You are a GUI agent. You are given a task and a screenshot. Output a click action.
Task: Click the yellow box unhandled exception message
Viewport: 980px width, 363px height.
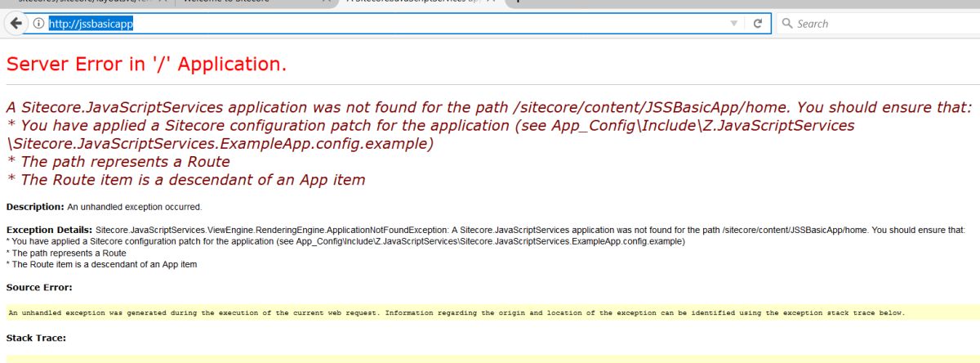click(x=492, y=313)
